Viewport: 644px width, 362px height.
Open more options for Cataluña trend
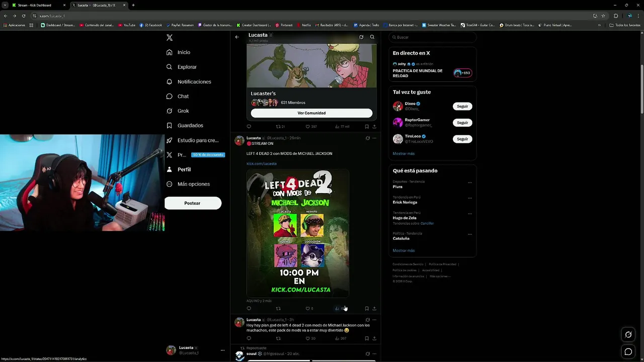pos(470,234)
